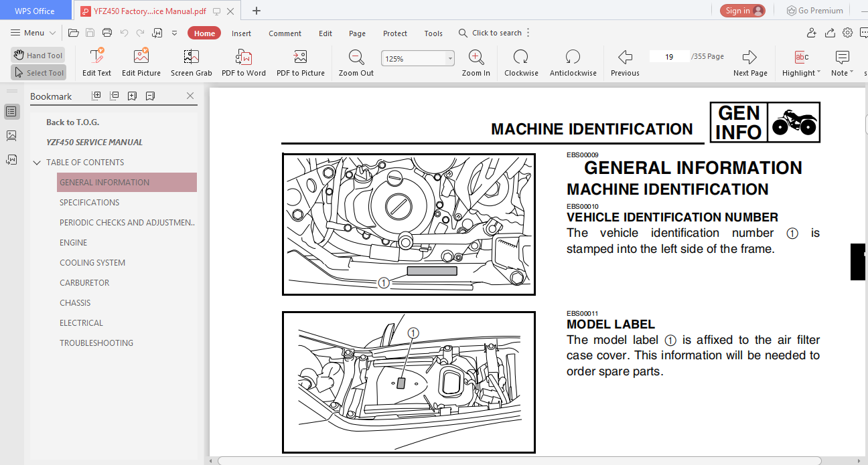Viewport: 868px width, 465px height.
Task: Convert with PDF to Picture
Action: tap(301, 63)
